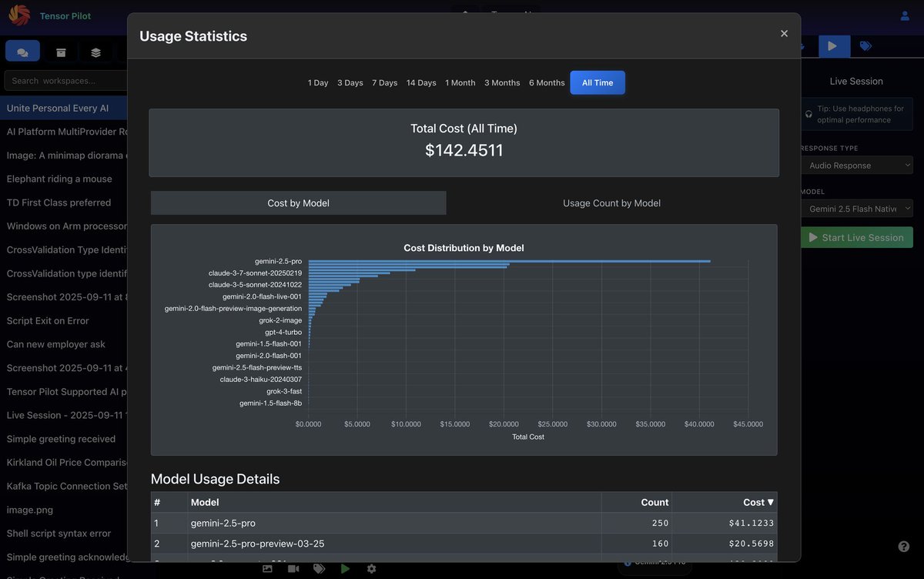Open workspace Windows on Arm processor
Screen dimensions: 924x579
point(64,226)
